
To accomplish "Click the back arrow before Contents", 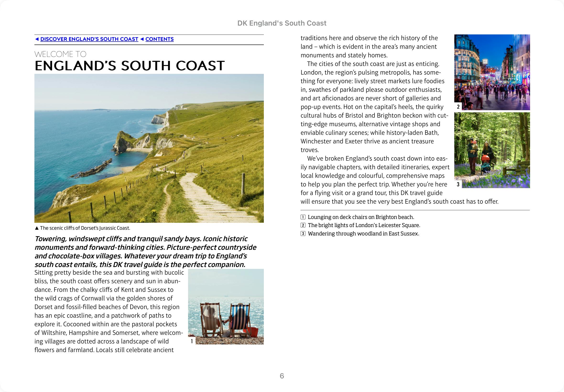I will tap(142, 39).
